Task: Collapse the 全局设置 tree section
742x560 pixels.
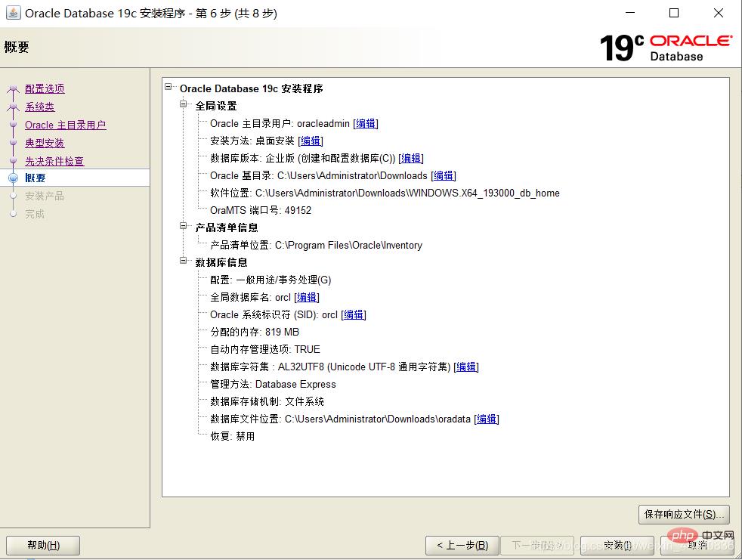Action: coord(184,105)
